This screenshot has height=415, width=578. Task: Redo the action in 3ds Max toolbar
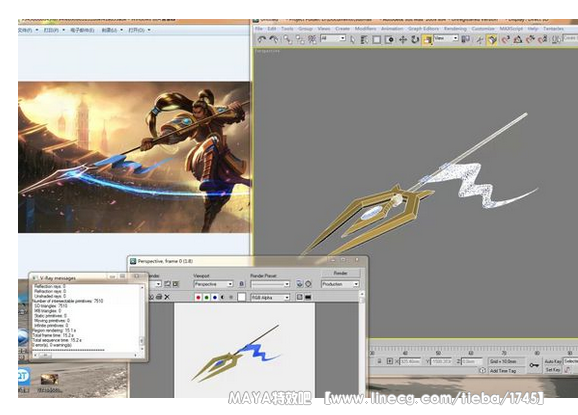(274, 39)
